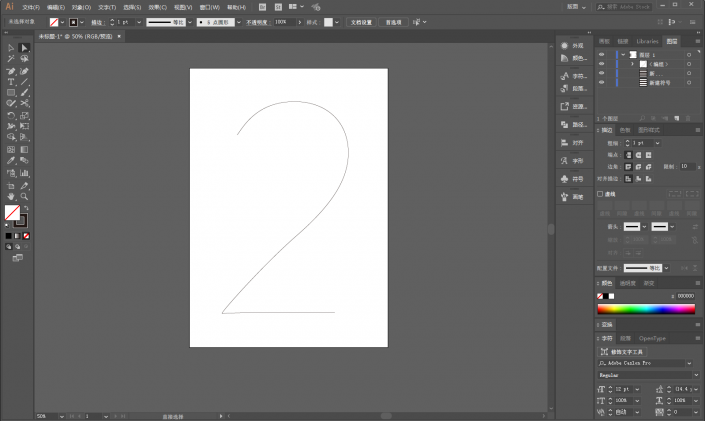Switch to the Libraries tab
705x421 pixels.
point(647,41)
